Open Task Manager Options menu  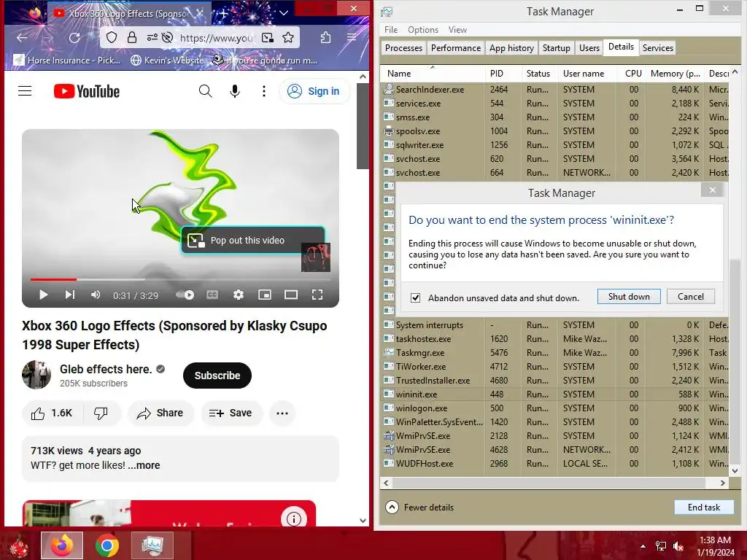click(x=423, y=29)
